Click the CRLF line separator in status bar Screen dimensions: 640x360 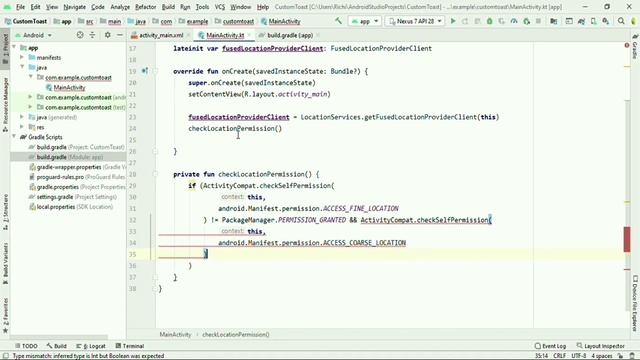click(x=560, y=356)
